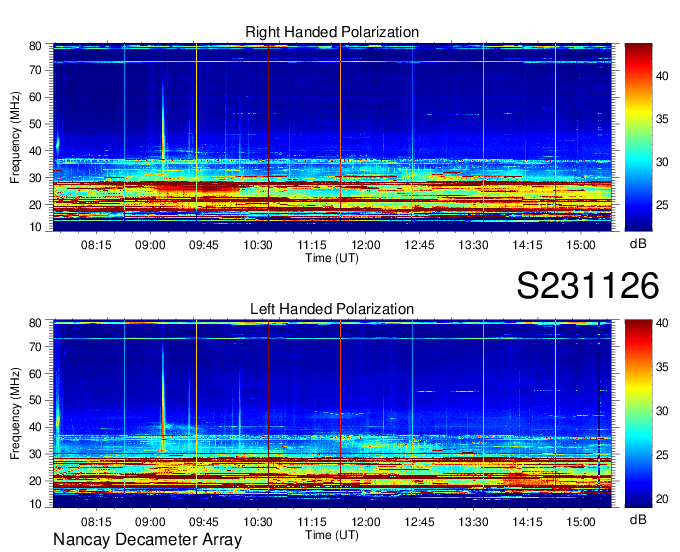680x552 pixels.
Task: Click the 10 MHz tick of the lower plot
Action: point(35,504)
